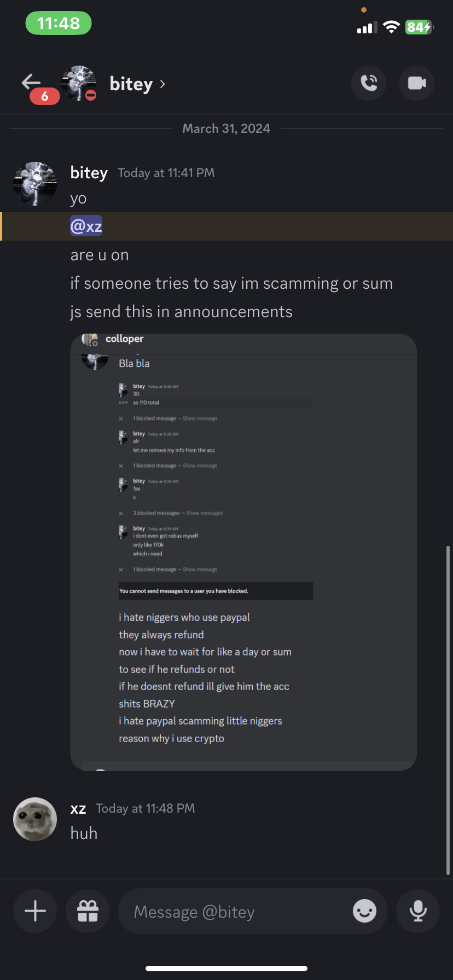Tap bitey's avatar beside the 11:41 PM message
The height and width of the screenshot is (980, 453).
(35, 184)
